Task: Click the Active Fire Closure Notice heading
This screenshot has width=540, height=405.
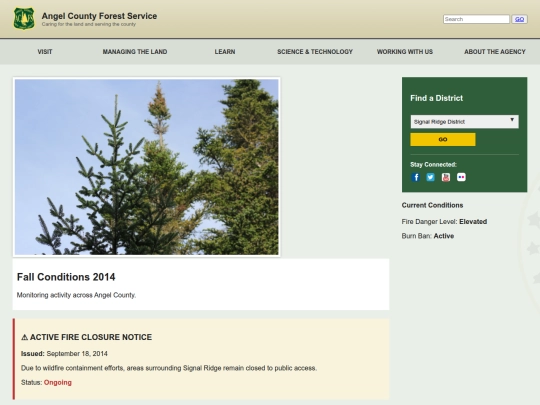Action: coord(86,337)
